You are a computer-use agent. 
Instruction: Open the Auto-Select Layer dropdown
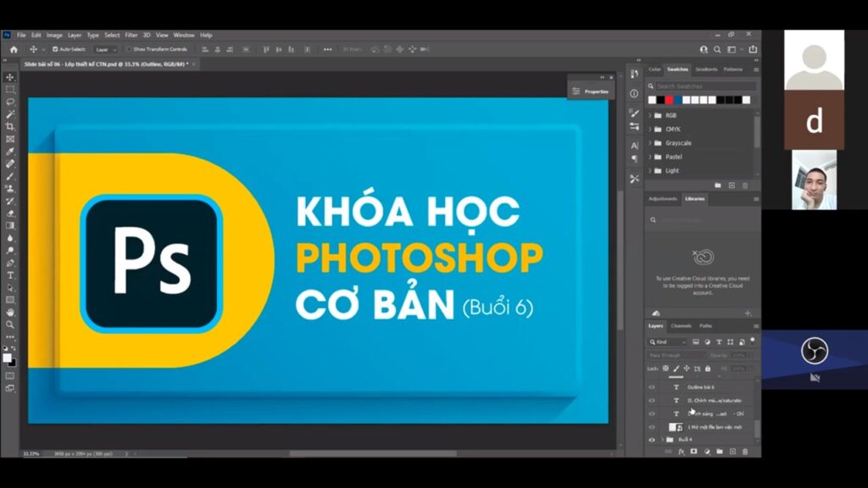[x=106, y=49]
